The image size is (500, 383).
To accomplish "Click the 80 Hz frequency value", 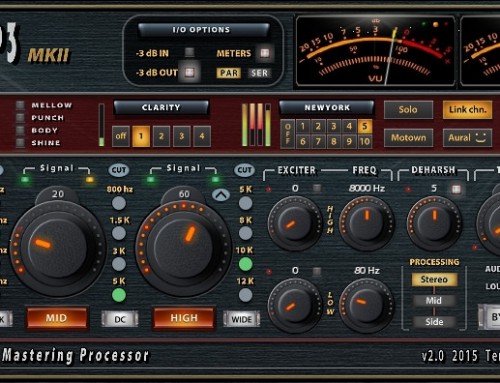I will [x=367, y=271].
